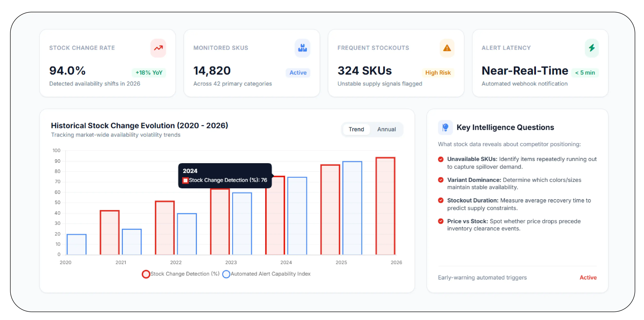Click the red Active status for early-warning triggers

588,278
